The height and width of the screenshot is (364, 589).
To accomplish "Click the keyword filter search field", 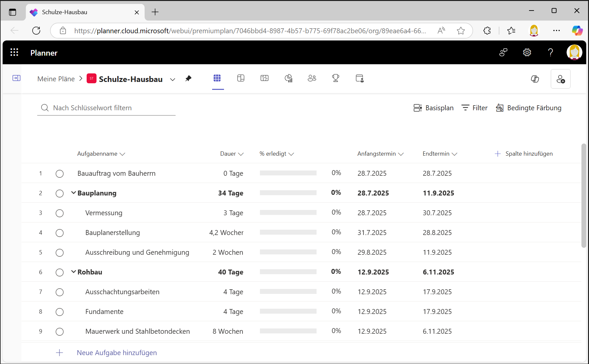I will (106, 108).
